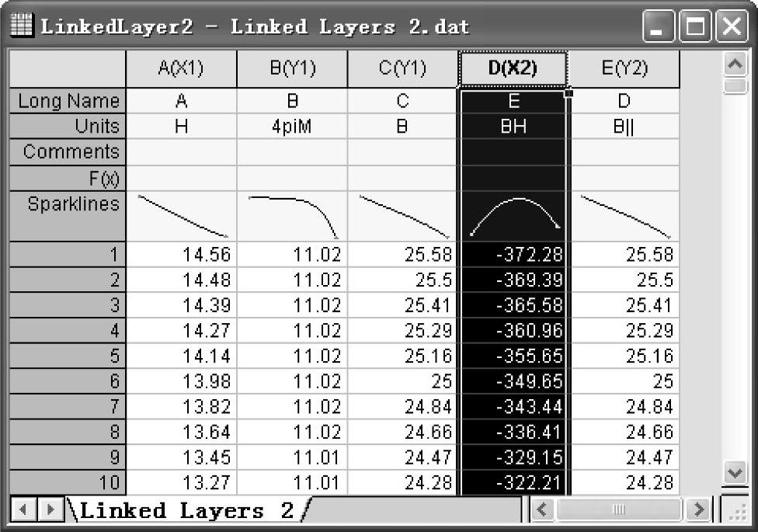Click the horizontal scrollbar right arrow
This screenshot has width=758, height=532.
[699, 509]
